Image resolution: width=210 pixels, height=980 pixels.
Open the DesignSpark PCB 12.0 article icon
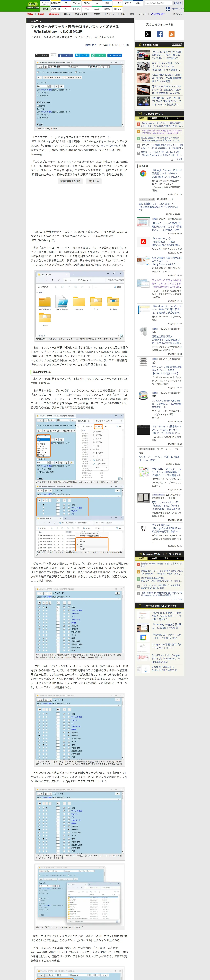click(143, 528)
